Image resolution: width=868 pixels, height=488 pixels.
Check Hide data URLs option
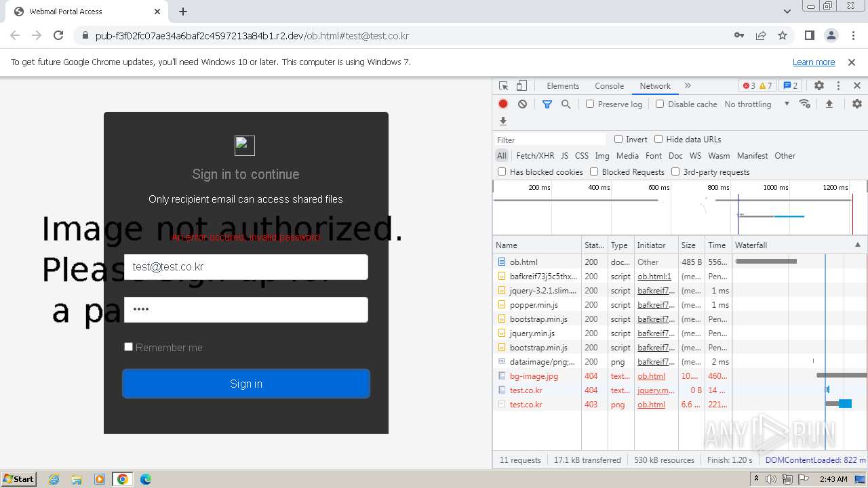click(658, 139)
